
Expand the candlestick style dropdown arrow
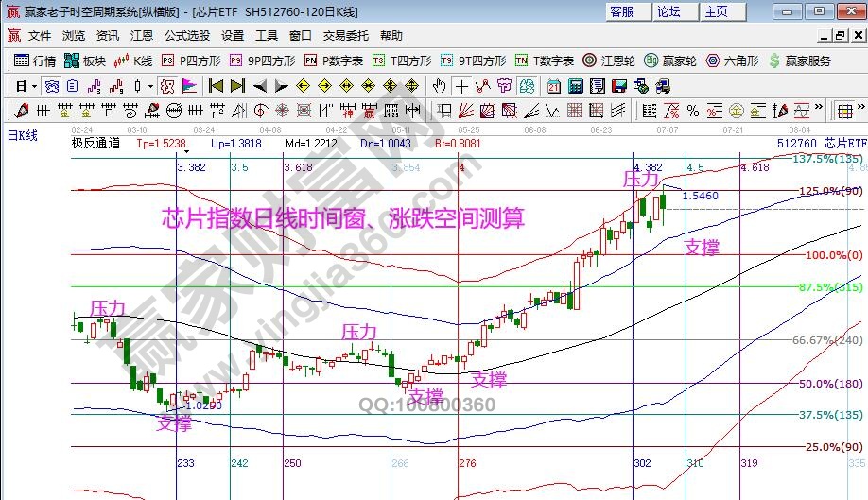[150, 87]
